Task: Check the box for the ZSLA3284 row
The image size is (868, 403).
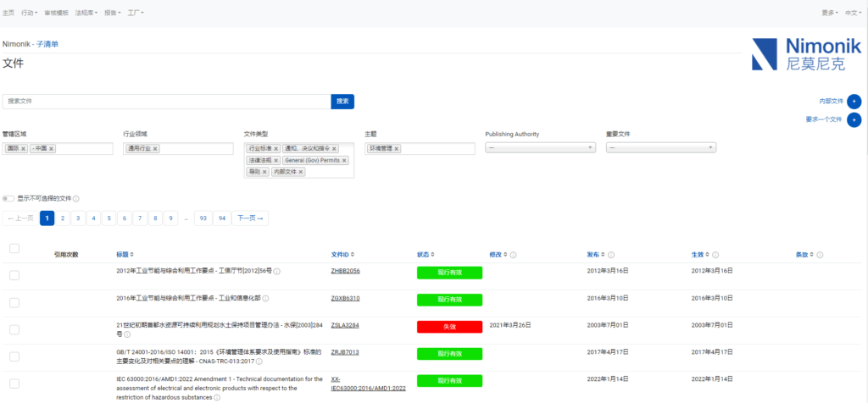Action: pyautogui.click(x=14, y=329)
